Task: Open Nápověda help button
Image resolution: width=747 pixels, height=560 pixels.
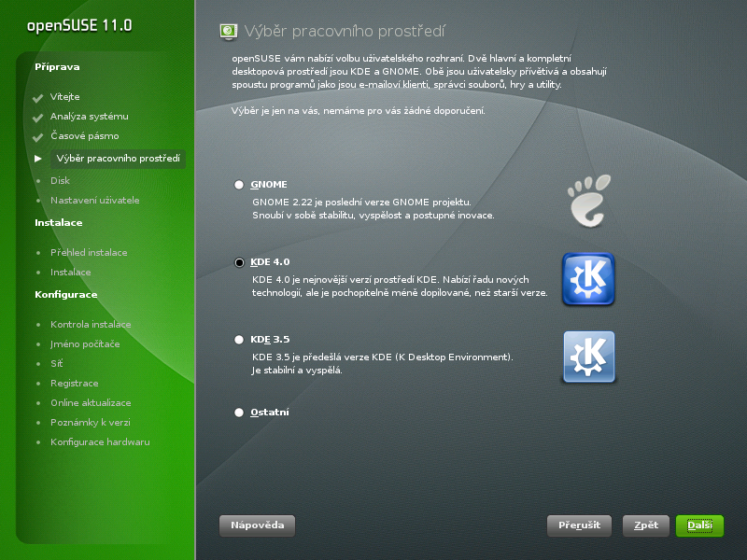Action: click(x=258, y=525)
